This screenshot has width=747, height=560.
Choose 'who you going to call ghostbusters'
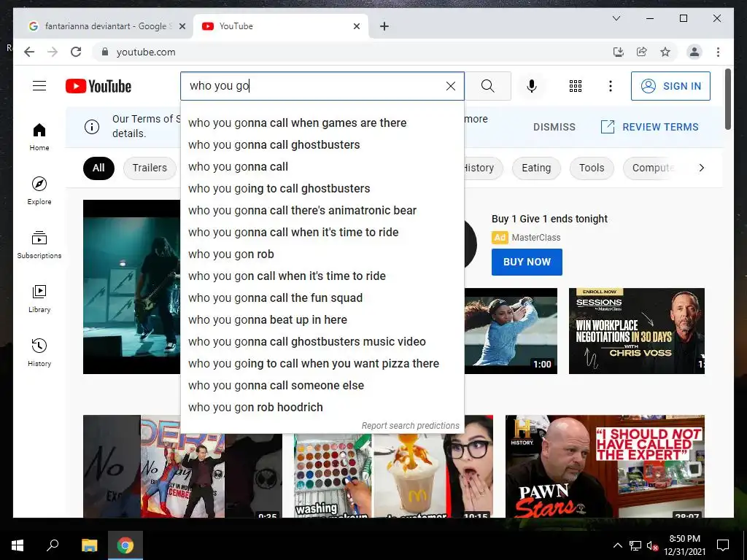tap(322, 189)
